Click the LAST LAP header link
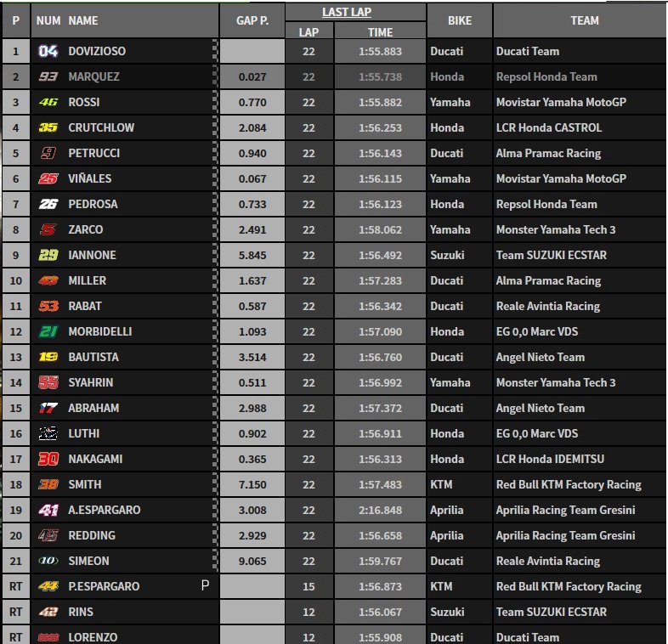The width and height of the screenshot is (668, 644). coord(347,12)
